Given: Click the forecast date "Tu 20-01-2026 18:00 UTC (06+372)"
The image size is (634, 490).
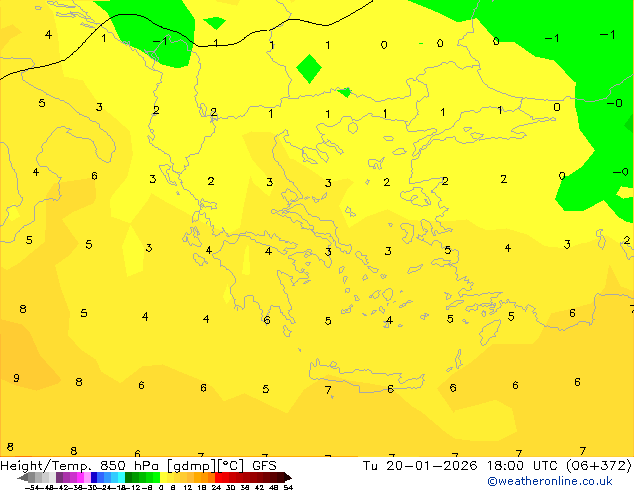Looking at the screenshot, I should (497, 466).
